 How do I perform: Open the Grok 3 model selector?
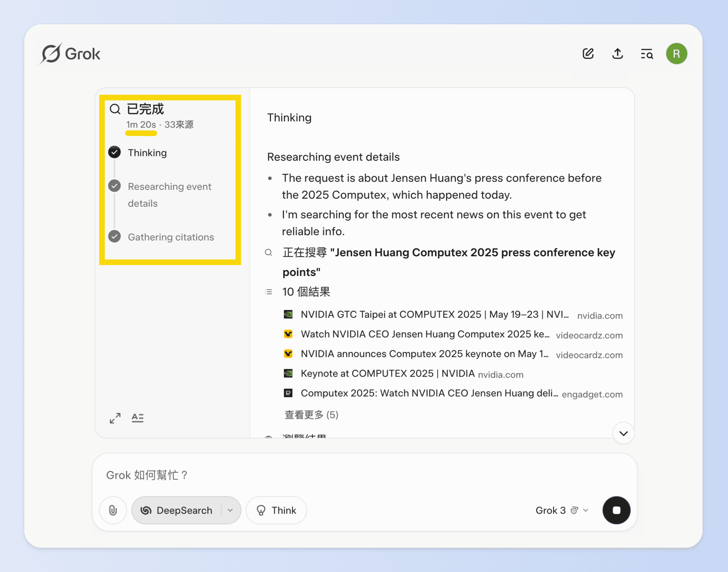pyautogui.click(x=562, y=510)
